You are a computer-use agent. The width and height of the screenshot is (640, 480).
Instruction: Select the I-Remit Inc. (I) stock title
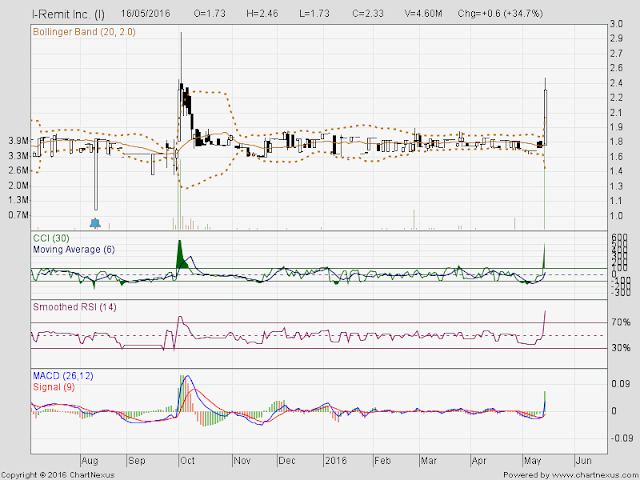[x=68, y=14]
